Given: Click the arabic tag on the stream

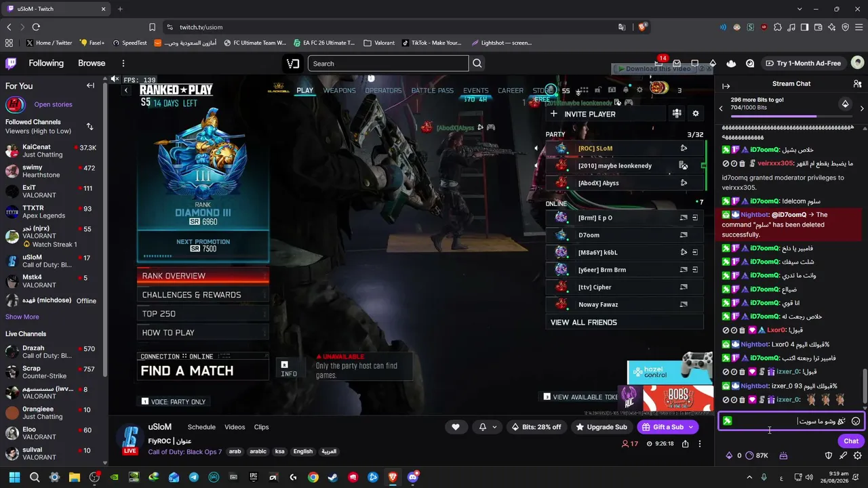Looking at the screenshot, I should [258, 451].
